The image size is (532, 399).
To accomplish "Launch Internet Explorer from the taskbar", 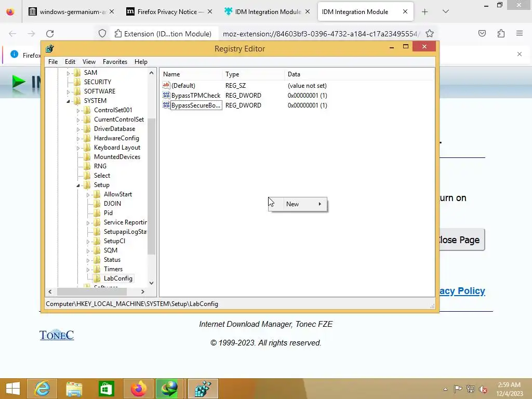I will [x=42, y=389].
